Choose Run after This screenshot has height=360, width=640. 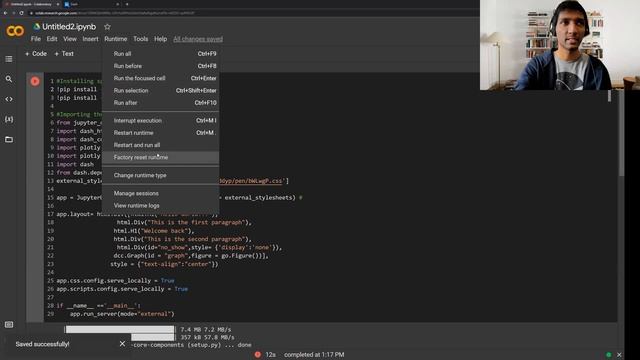pos(160,103)
